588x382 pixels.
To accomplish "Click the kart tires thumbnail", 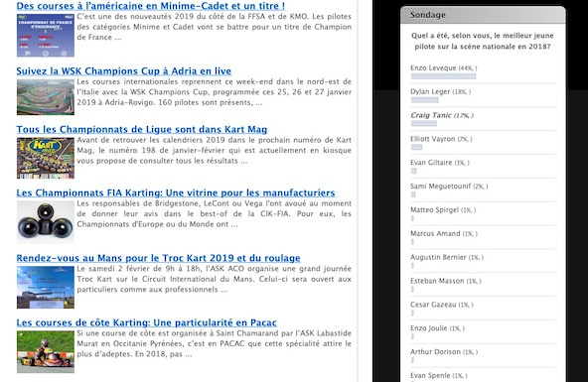I will click(46, 222).
